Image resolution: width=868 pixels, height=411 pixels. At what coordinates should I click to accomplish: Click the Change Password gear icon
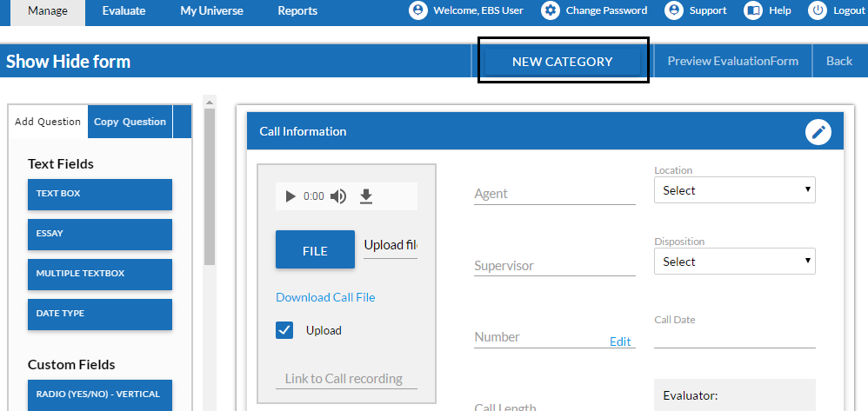pos(551,10)
